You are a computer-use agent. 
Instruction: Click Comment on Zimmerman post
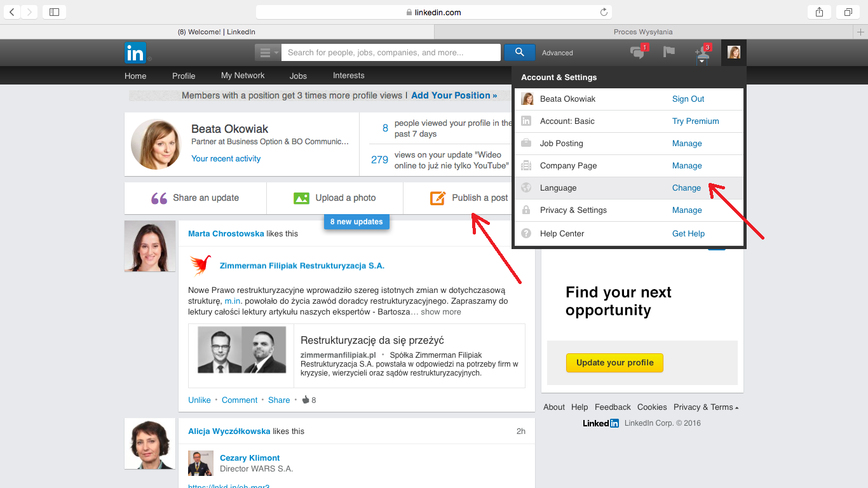[240, 400]
